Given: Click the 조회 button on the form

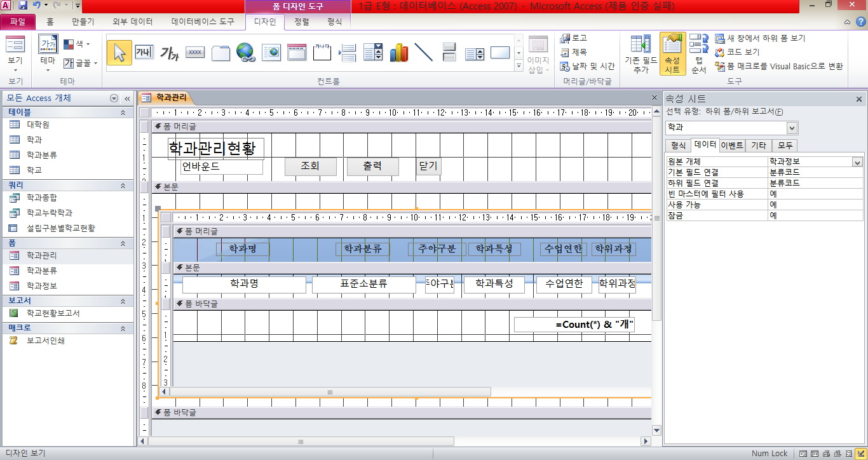Looking at the screenshot, I should 309,166.
